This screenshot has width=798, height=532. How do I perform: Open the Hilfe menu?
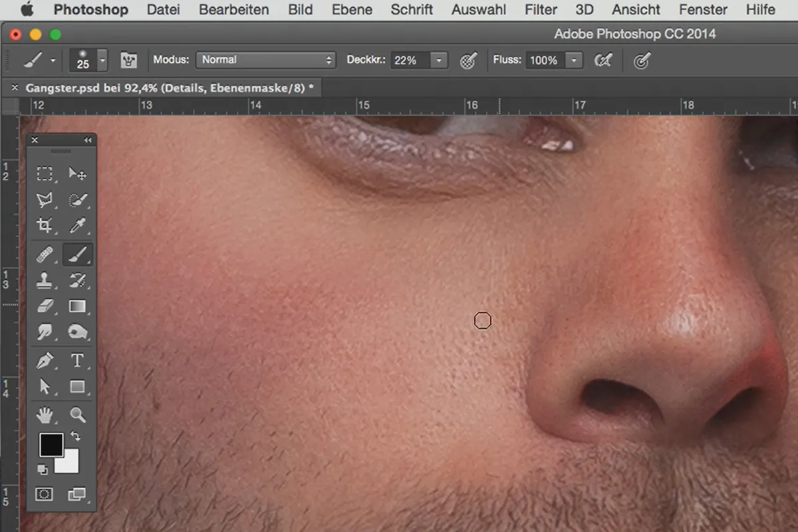(x=760, y=9)
